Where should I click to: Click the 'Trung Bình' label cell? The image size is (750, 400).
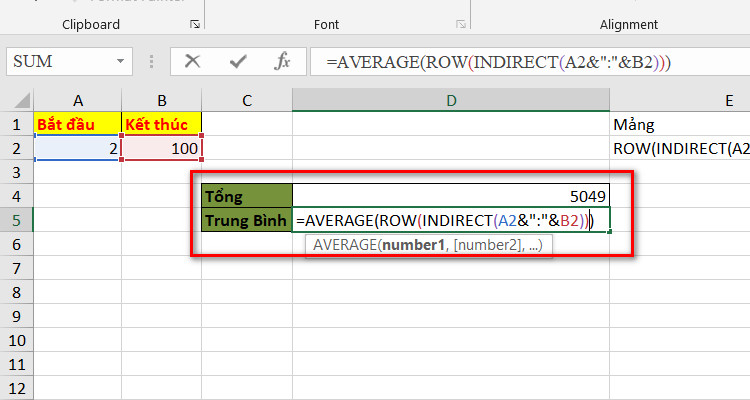point(247,220)
